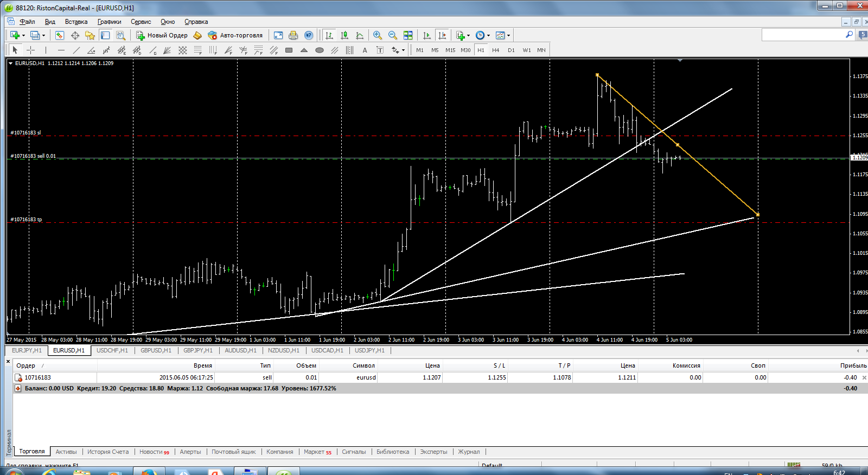Viewport: 868px width, 475px height.
Task: Click the Новый Ордер button
Action: tap(162, 35)
